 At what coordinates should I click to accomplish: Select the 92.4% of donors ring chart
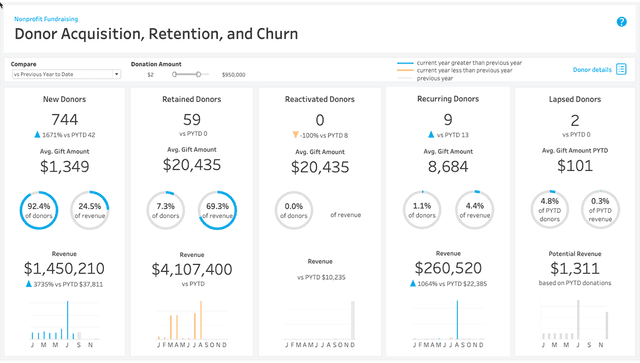tap(39, 210)
